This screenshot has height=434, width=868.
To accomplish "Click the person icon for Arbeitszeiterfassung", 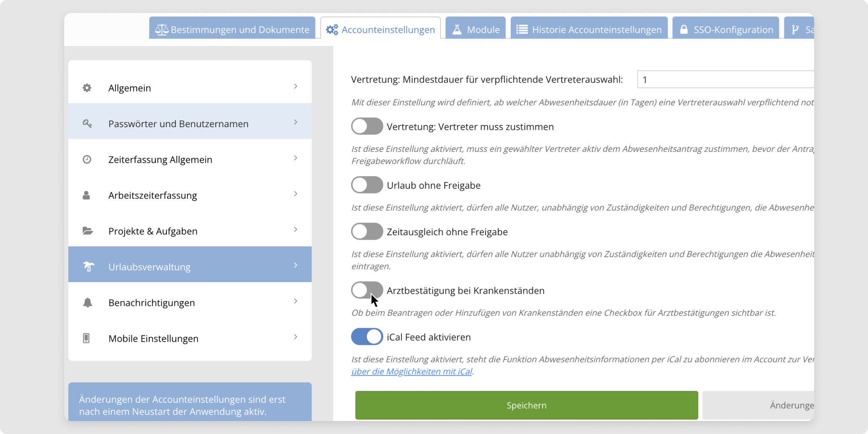I will pyautogui.click(x=86, y=195).
